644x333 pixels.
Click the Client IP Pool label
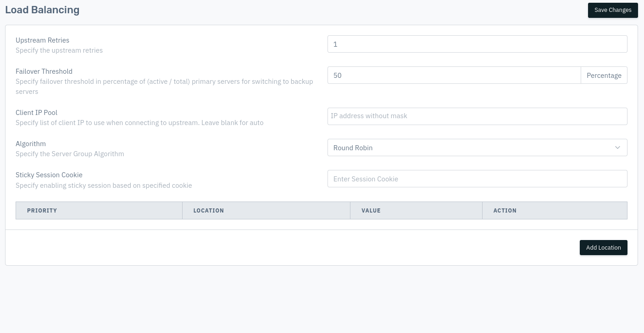pos(36,113)
